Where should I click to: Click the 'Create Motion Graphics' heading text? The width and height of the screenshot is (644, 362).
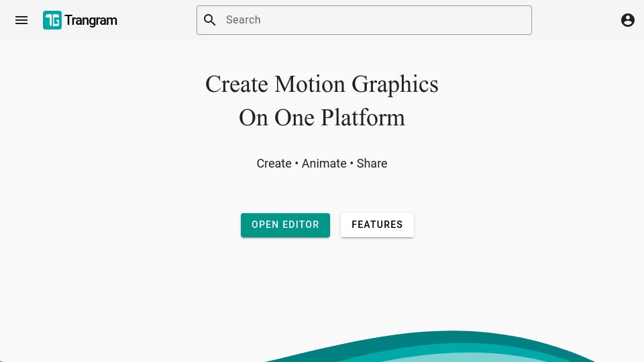coord(322,85)
